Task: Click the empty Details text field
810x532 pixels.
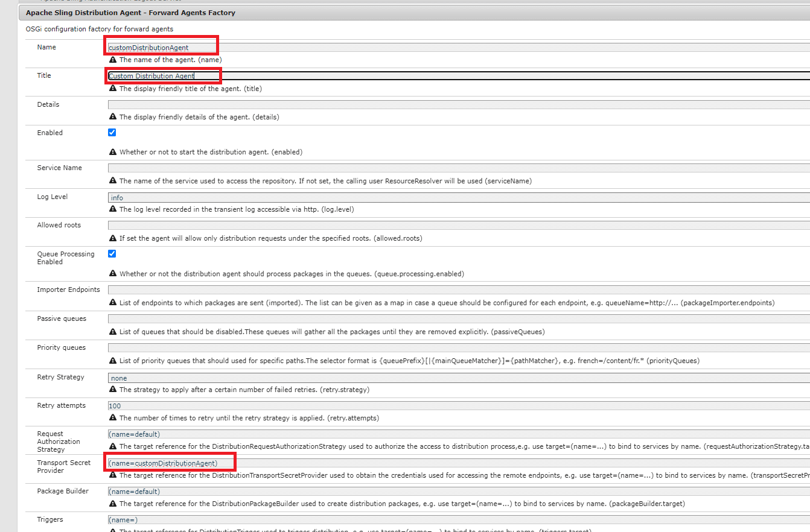Action: tap(459, 104)
